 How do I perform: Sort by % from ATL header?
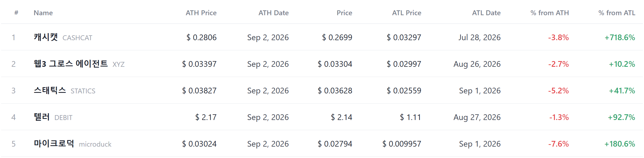point(617,13)
